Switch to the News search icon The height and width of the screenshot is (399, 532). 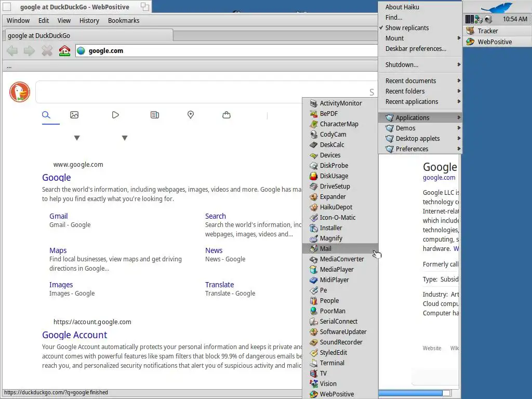pyautogui.click(x=155, y=115)
